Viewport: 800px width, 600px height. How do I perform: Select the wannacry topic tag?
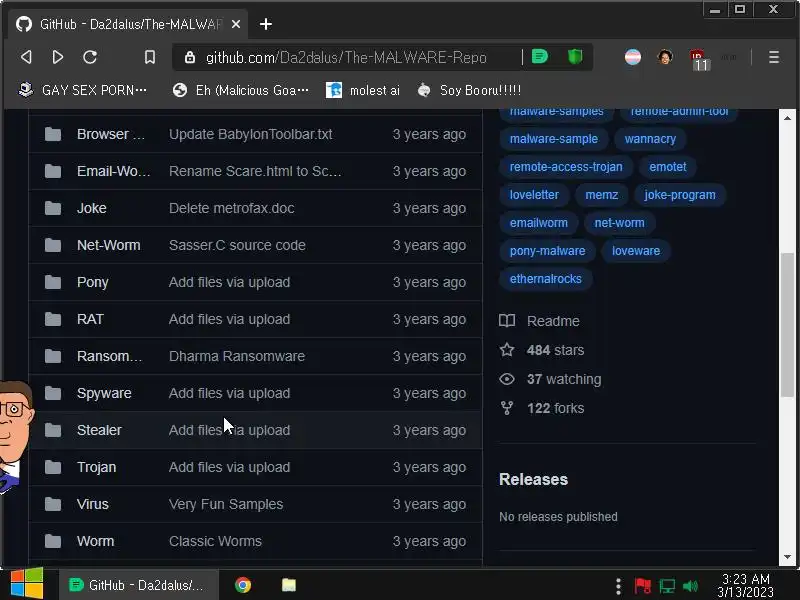click(650, 139)
